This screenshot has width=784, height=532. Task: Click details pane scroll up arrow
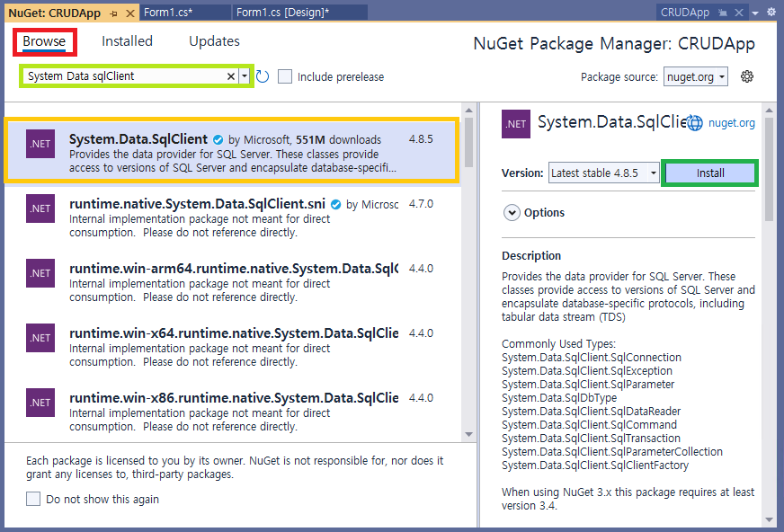click(769, 110)
